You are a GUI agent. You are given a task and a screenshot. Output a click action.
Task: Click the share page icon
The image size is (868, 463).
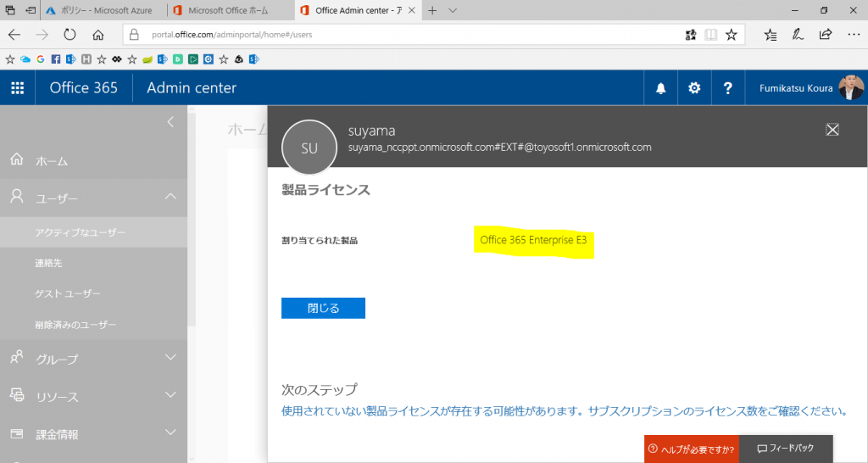pyautogui.click(x=826, y=34)
